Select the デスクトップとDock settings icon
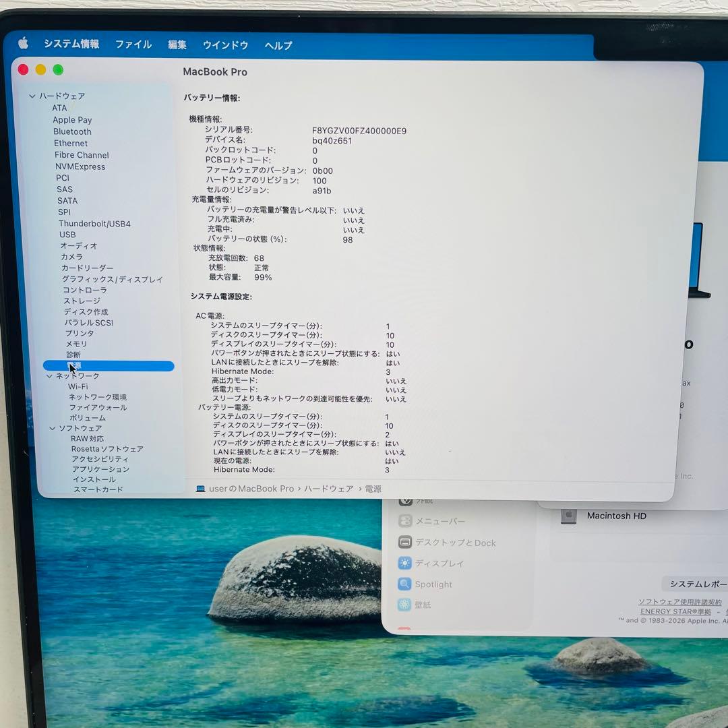The height and width of the screenshot is (728, 728). tap(404, 542)
